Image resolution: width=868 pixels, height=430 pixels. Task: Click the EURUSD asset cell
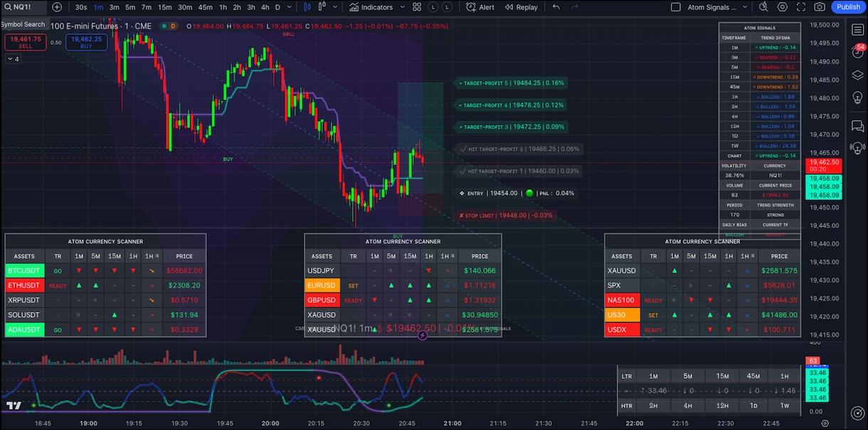[x=322, y=285]
